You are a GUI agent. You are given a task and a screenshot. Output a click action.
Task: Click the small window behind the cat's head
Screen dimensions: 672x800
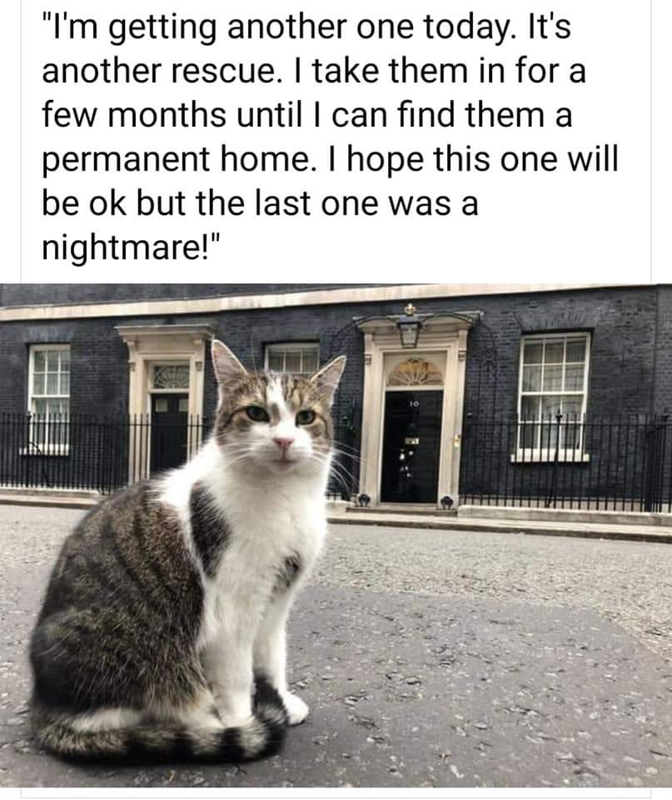pyautogui.click(x=292, y=358)
